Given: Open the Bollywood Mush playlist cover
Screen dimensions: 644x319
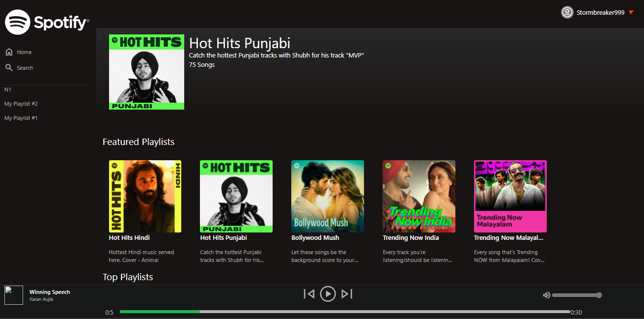Looking at the screenshot, I should point(328,196).
